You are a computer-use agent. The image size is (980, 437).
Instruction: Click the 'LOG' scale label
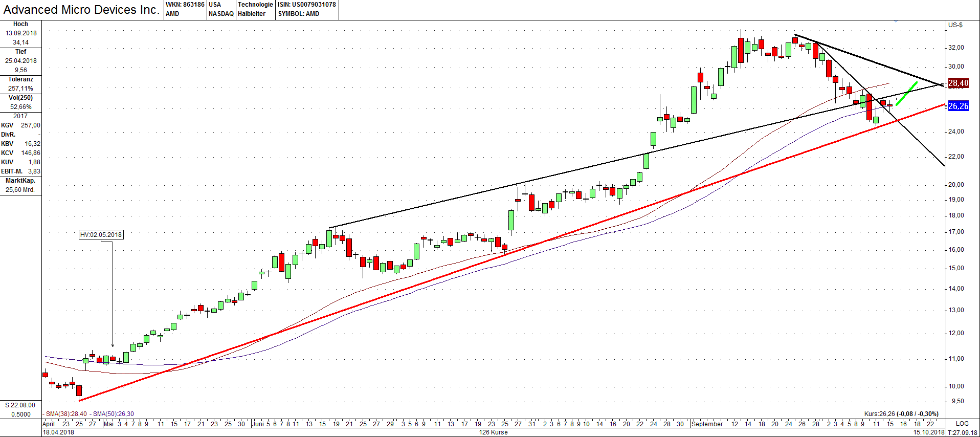(962, 424)
